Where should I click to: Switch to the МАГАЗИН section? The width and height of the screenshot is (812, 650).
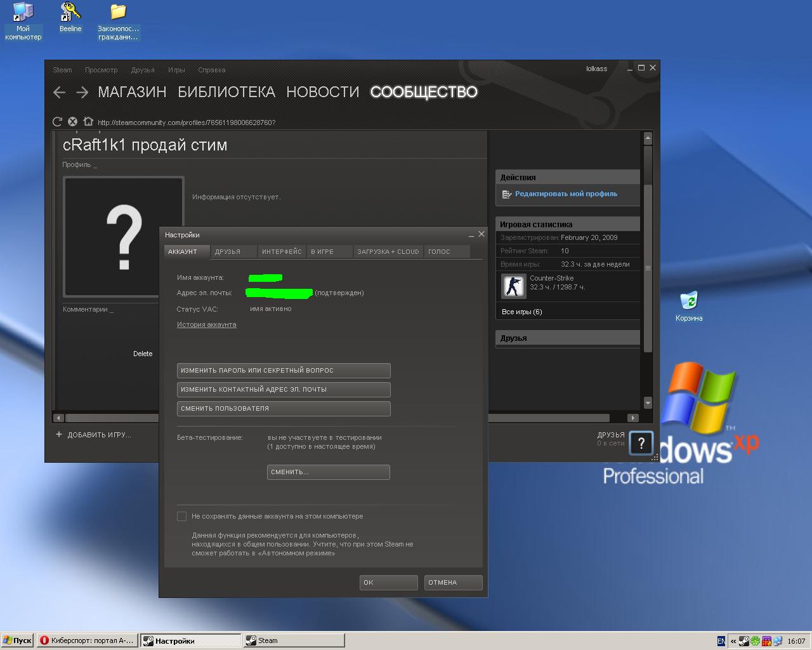point(132,92)
